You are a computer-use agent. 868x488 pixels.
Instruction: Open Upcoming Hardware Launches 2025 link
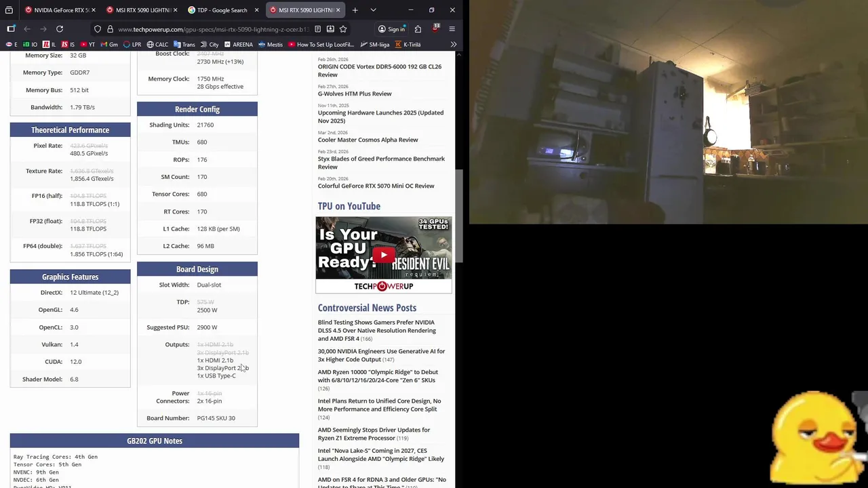(x=380, y=117)
